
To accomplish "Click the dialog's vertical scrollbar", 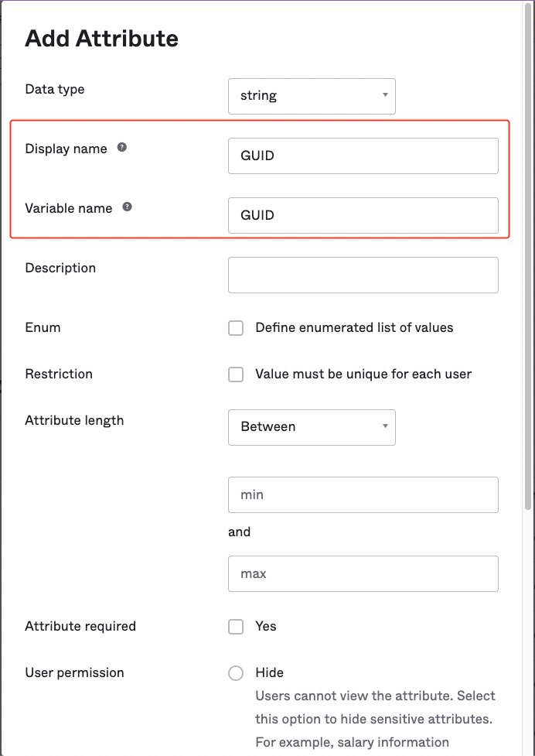I will (x=528, y=255).
